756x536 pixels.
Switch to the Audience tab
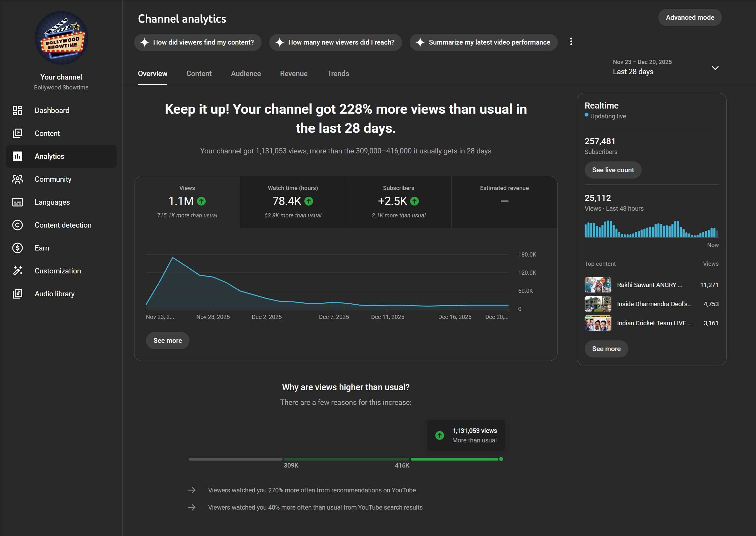246,74
